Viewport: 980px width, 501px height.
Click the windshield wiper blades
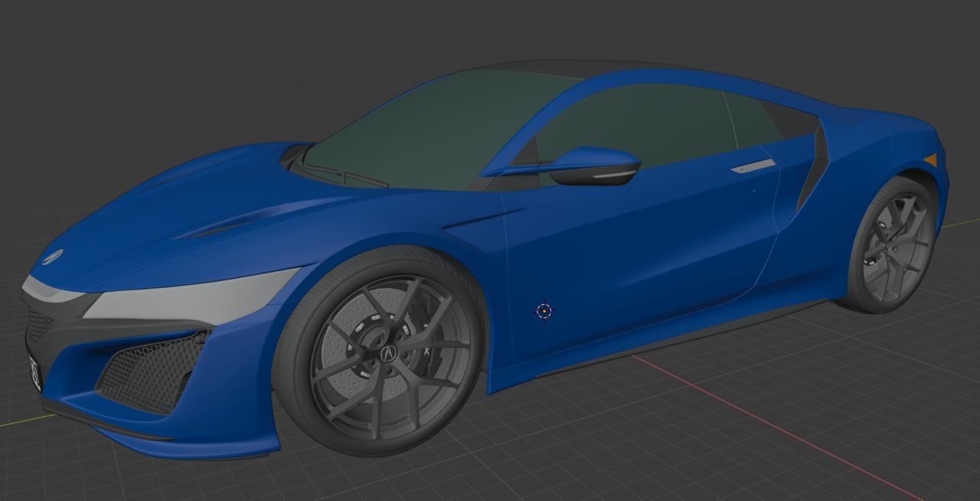[x=345, y=176]
